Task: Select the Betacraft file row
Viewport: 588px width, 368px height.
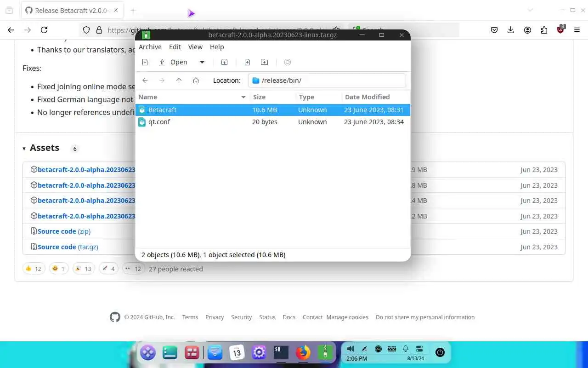Action: pos(273,110)
